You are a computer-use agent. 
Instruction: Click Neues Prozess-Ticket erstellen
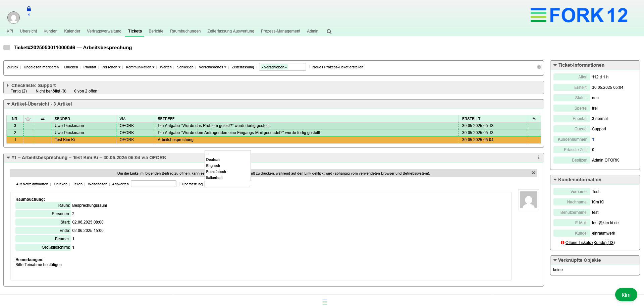tap(338, 67)
